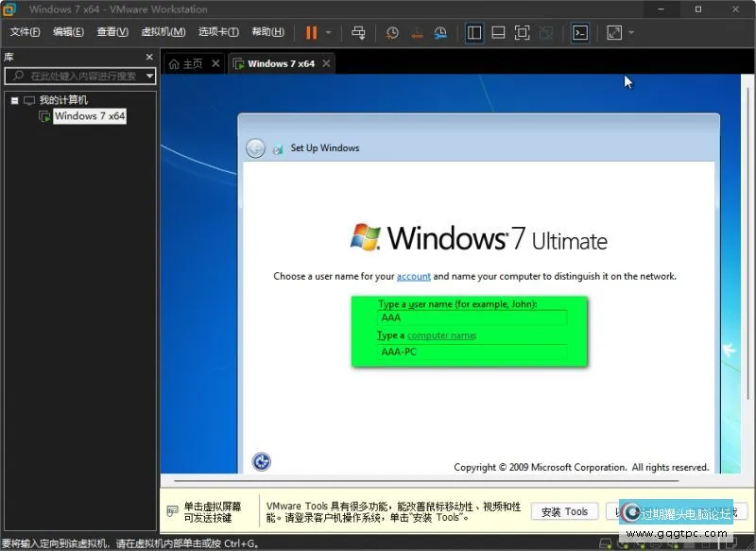Image resolution: width=756 pixels, height=551 pixels.
Task: Take a snapshot using the clock icon
Action: click(x=393, y=32)
